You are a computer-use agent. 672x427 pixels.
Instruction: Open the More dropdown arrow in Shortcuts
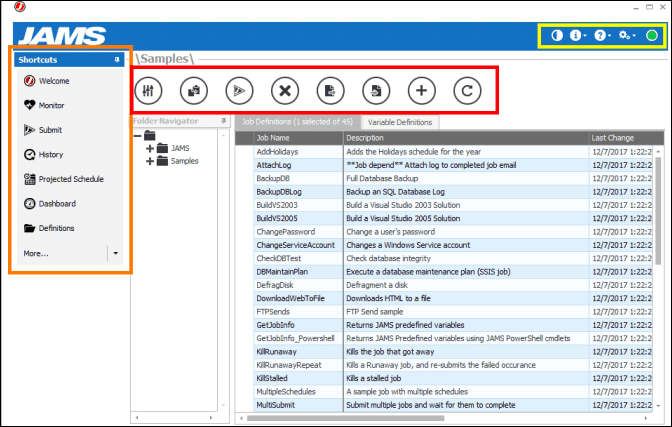click(x=115, y=253)
